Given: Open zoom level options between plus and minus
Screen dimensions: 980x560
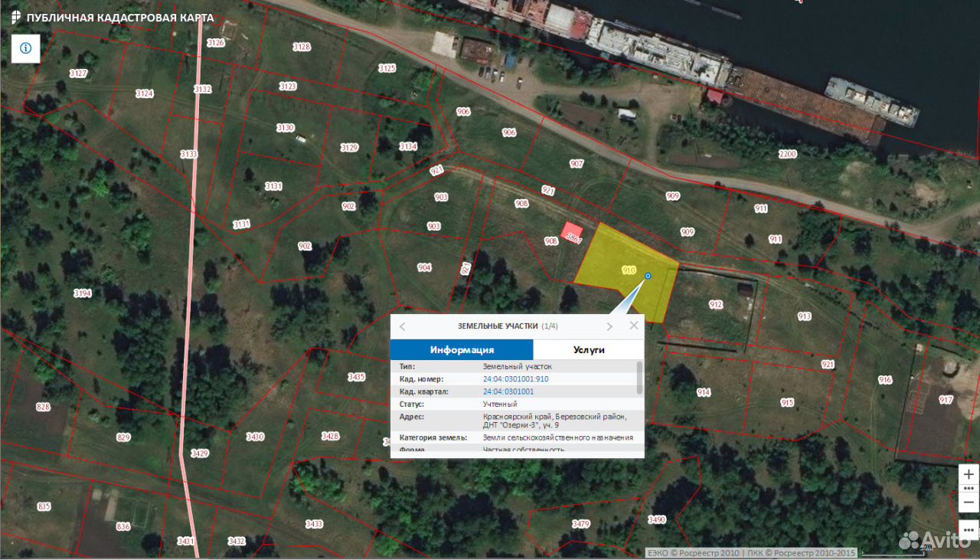Looking at the screenshot, I should [x=969, y=488].
